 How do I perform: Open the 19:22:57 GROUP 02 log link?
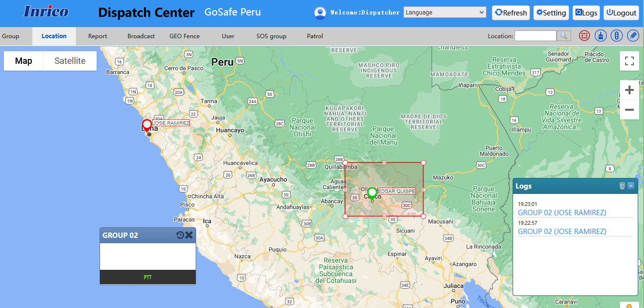click(x=562, y=231)
